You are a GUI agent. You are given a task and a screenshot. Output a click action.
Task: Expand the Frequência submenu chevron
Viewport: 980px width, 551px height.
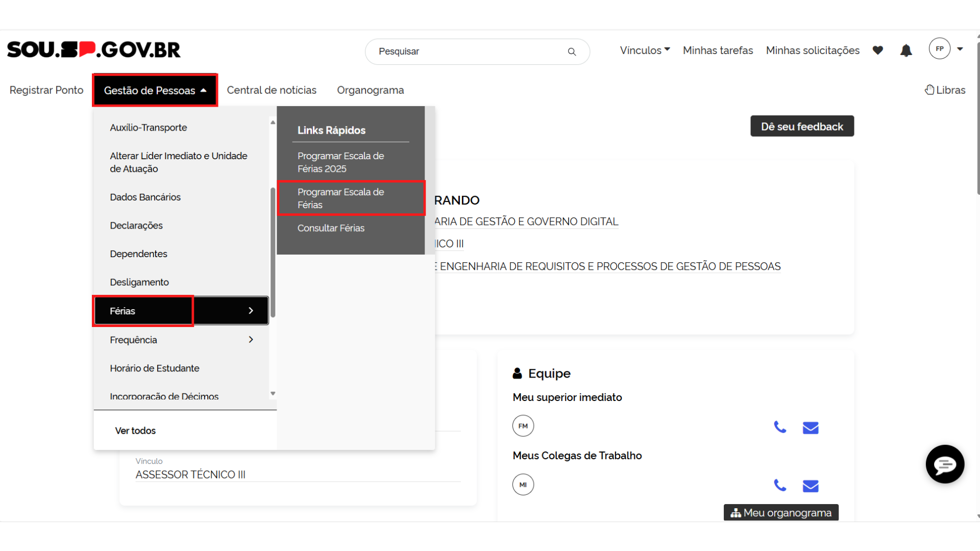pos(251,340)
